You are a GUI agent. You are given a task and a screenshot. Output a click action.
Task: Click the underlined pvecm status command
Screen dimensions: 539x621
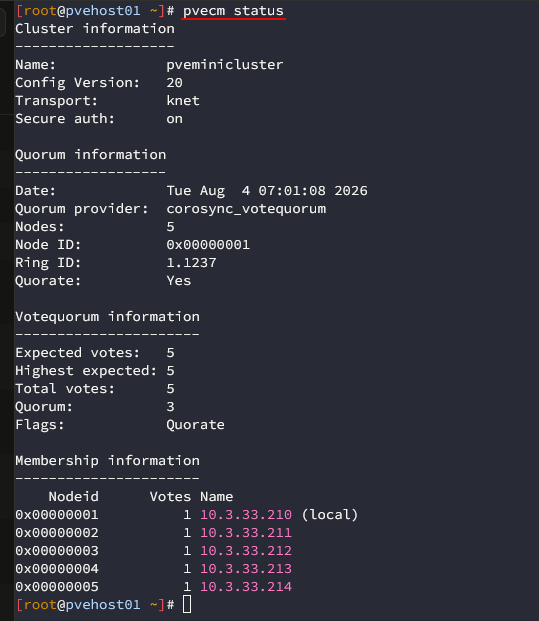pos(233,11)
